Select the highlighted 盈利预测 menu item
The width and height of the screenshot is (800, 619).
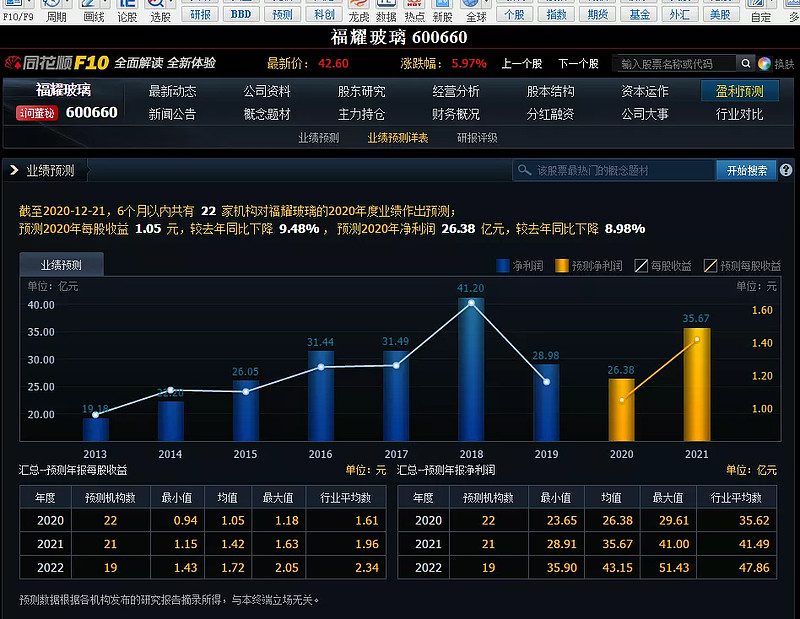click(740, 91)
